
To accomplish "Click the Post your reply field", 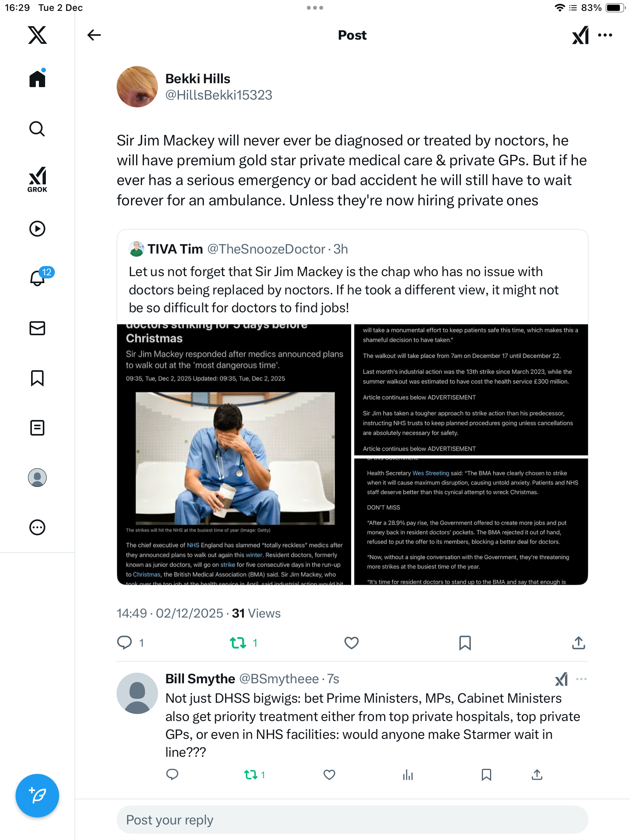I will [x=352, y=820].
